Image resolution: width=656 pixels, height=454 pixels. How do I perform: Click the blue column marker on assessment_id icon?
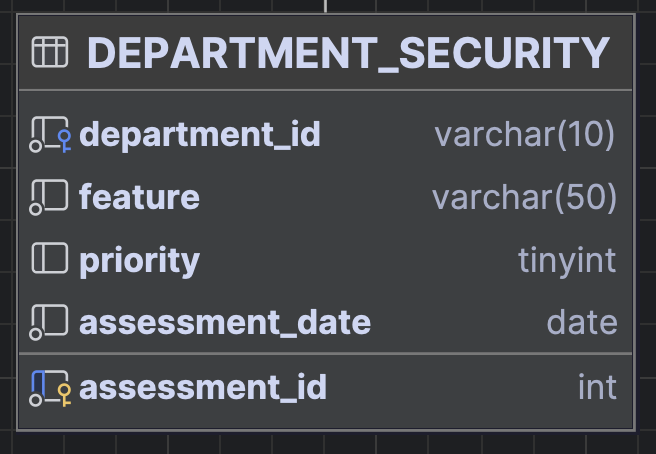tap(38, 382)
